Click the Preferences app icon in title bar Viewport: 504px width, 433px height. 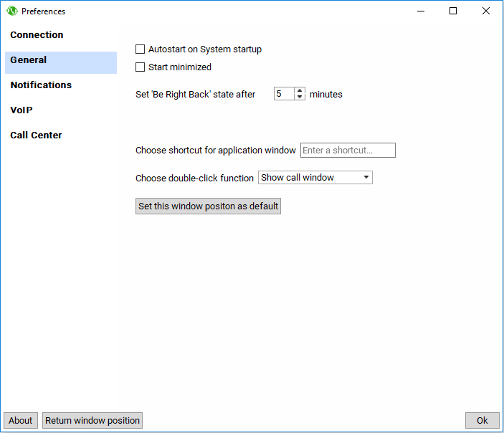(x=11, y=11)
